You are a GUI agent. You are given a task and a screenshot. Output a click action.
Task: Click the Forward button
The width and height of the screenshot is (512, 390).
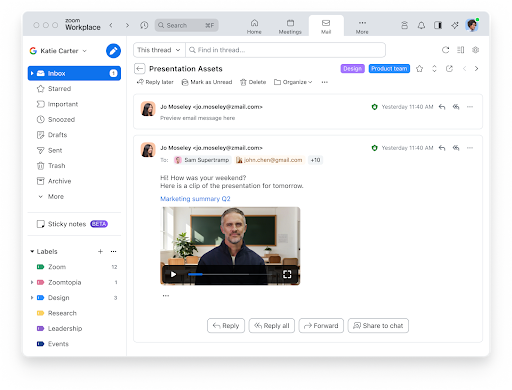[321, 326]
